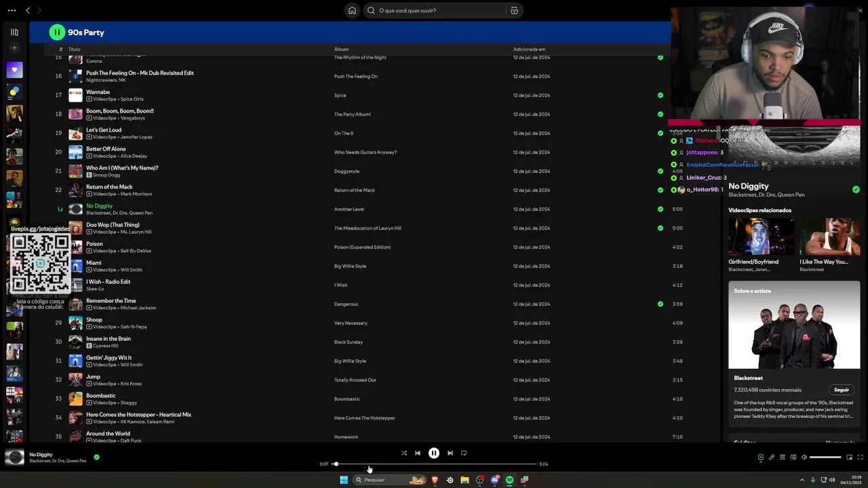Open the queue icon

click(782, 457)
